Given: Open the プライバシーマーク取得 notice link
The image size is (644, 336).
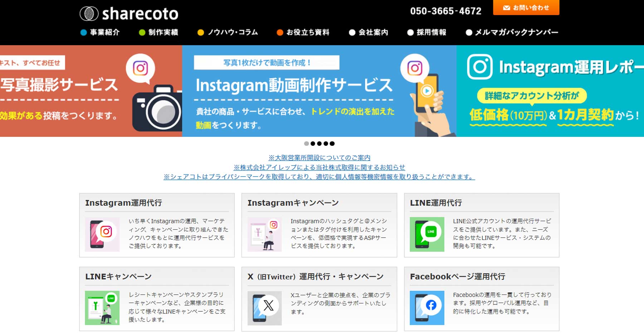Looking at the screenshot, I should pyautogui.click(x=319, y=177).
